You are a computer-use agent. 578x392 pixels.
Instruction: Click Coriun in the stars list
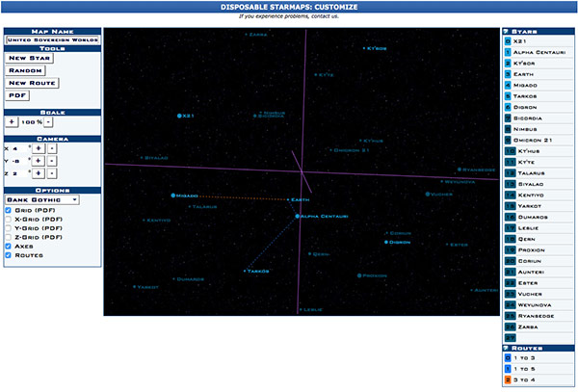pos(529,261)
